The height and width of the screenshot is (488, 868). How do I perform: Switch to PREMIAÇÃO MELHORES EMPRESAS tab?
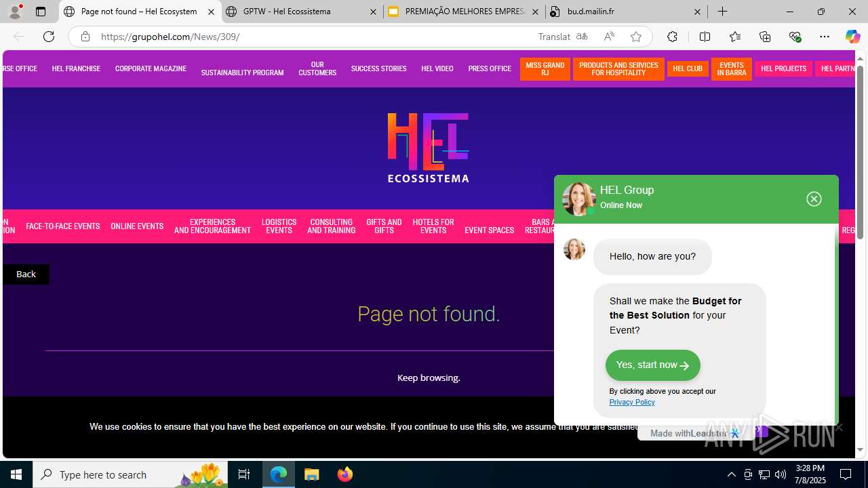tap(465, 12)
